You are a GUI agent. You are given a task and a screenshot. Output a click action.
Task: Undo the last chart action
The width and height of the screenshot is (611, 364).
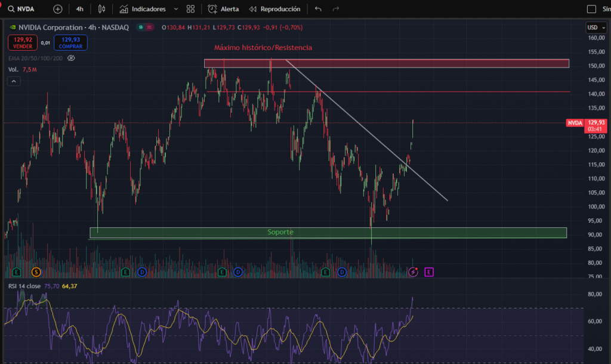point(318,9)
